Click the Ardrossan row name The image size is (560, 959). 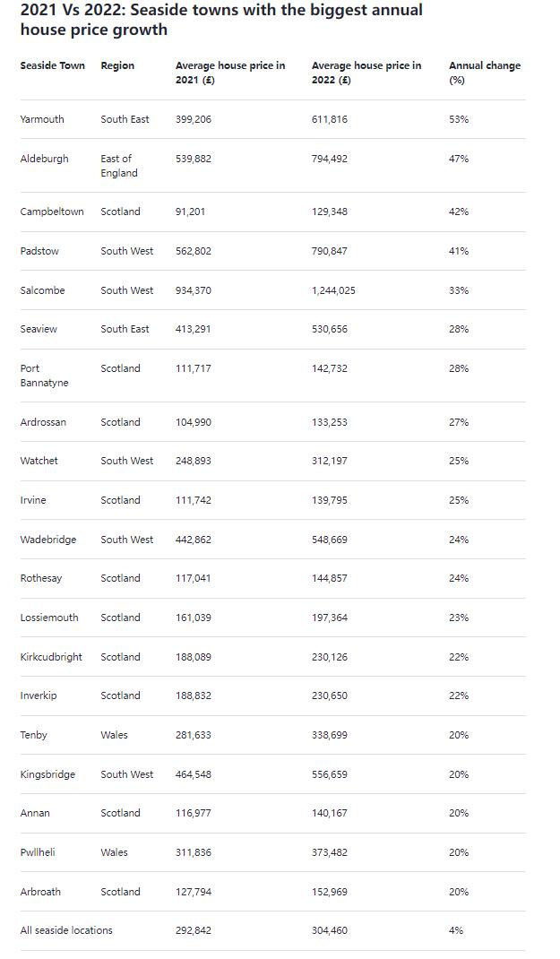[x=43, y=422]
